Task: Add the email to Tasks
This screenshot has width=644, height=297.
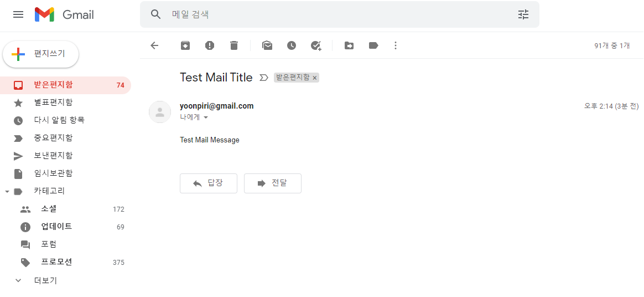Action: 316,45
